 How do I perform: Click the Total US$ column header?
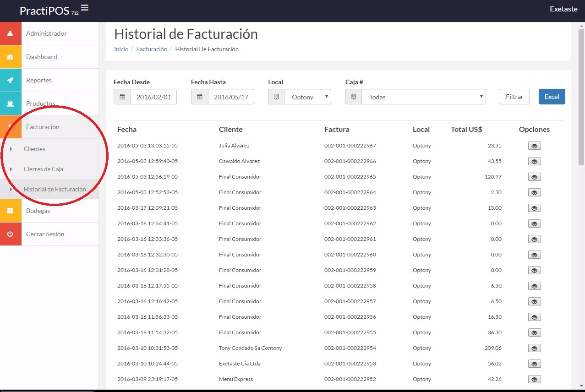[x=466, y=130]
